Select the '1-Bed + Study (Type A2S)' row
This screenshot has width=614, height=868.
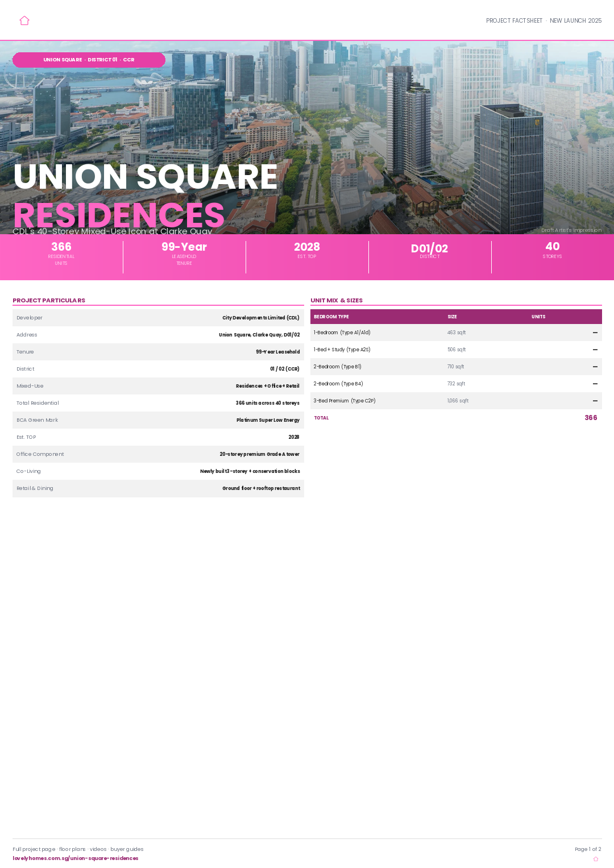tap(456, 350)
